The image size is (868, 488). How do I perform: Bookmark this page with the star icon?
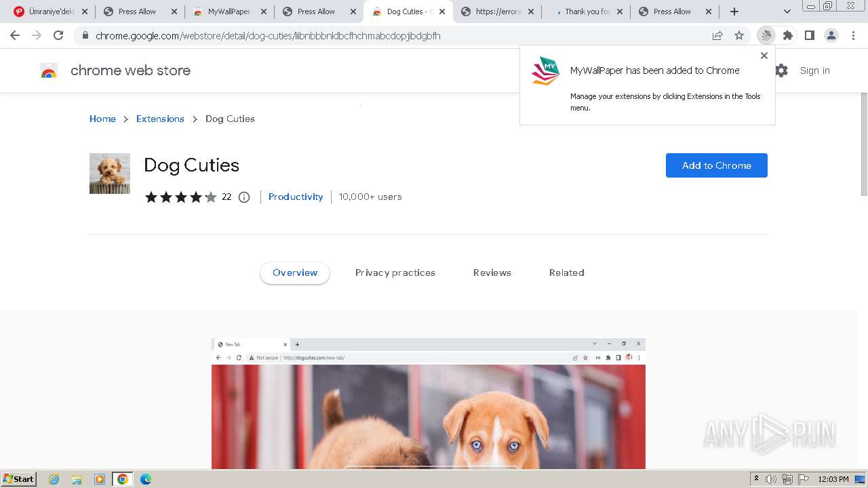point(739,35)
